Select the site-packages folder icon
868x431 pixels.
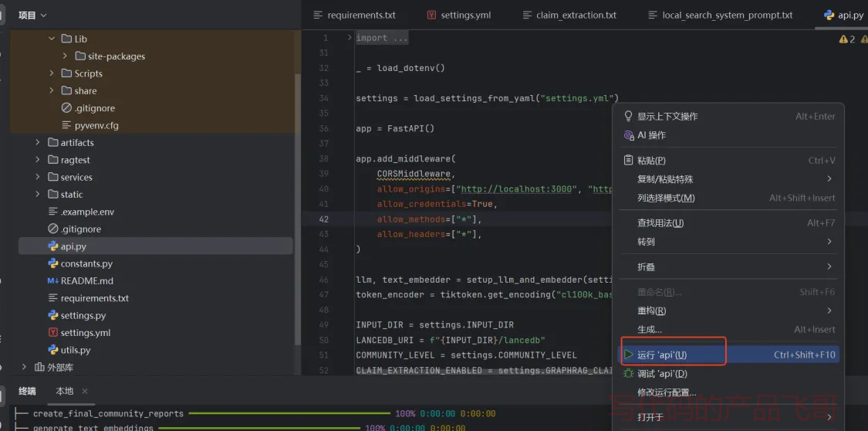click(79, 56)
